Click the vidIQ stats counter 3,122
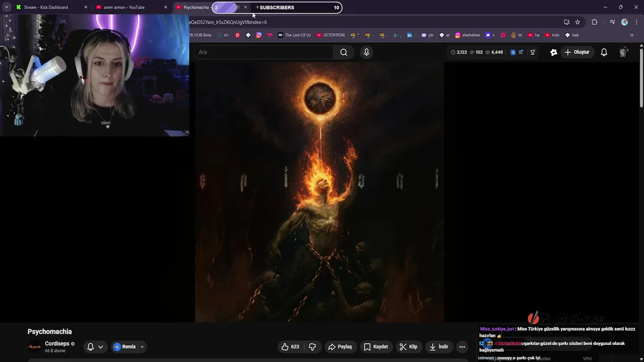This screenshot has width=644, height=362. pos(459,52)
